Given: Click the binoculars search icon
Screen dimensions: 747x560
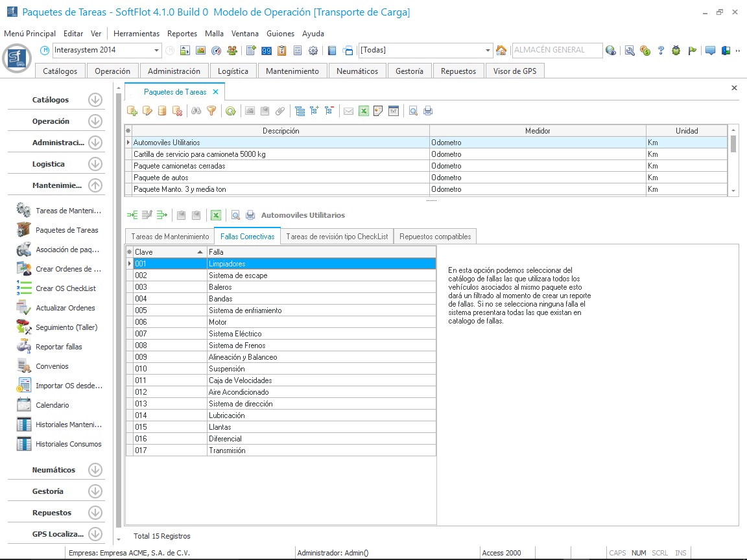Looking at the screenshot, I should click(196, 111).
